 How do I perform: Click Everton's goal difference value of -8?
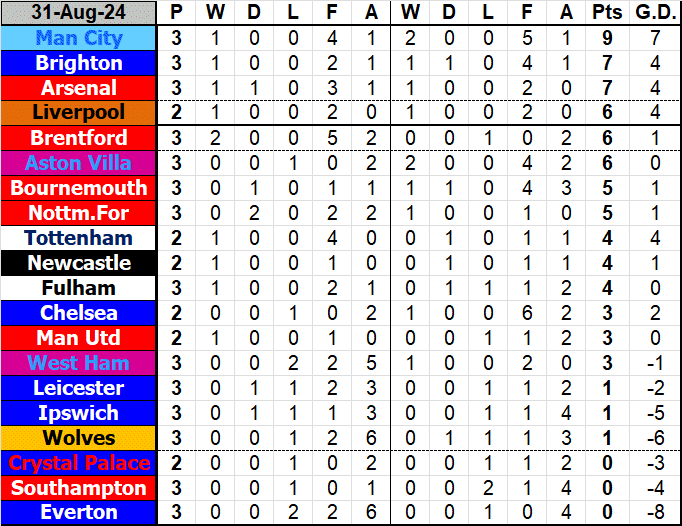tap(654, 513)
